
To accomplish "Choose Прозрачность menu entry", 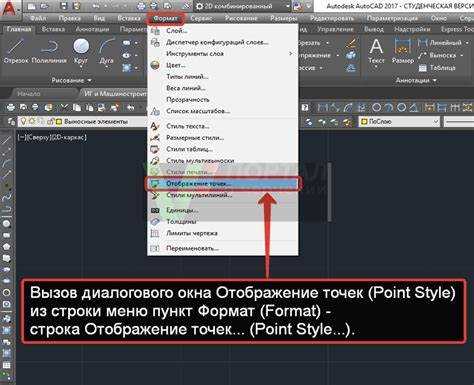I will point(223,100).
